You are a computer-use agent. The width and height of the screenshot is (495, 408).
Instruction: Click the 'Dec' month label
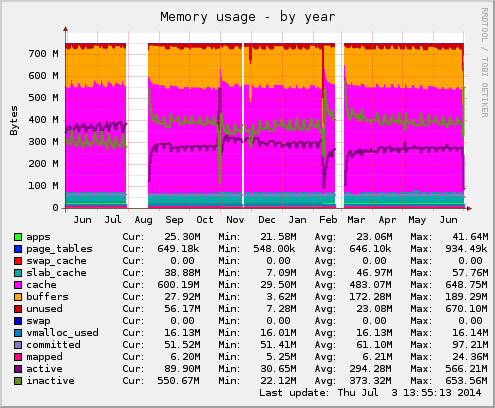267,220
